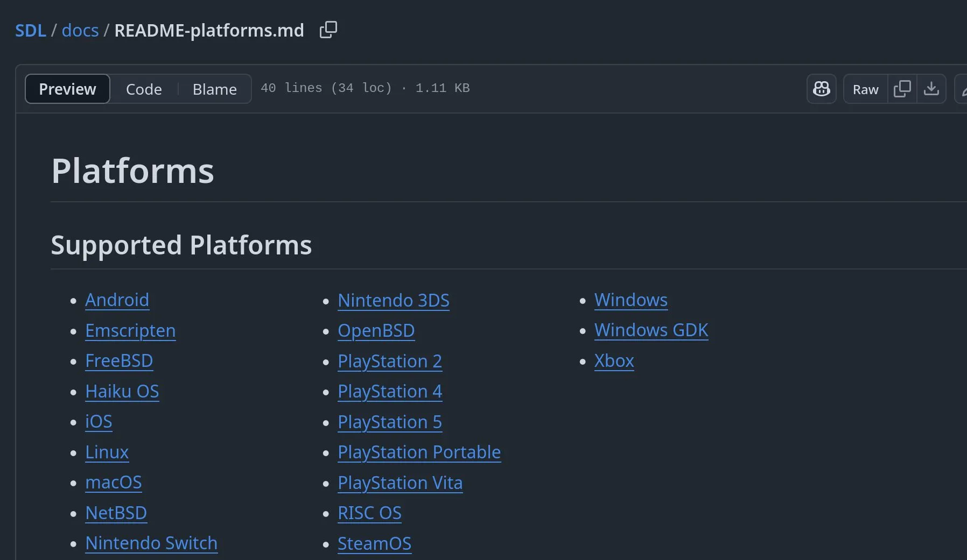967x560 pixels.
Task: Open the Windows GDK platform page
Action: [651, 330]
